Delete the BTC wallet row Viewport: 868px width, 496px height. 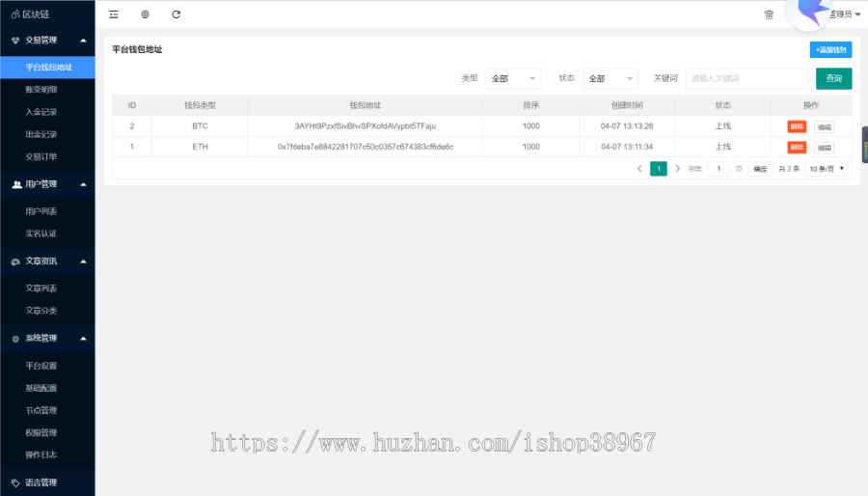coord(797,126)
